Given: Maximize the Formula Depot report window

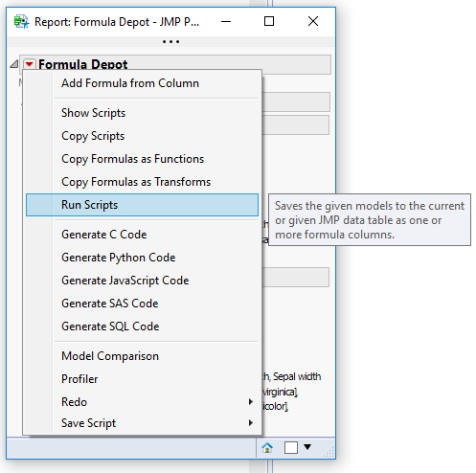Looking at the screenshot, I should [x=269, y=21].
